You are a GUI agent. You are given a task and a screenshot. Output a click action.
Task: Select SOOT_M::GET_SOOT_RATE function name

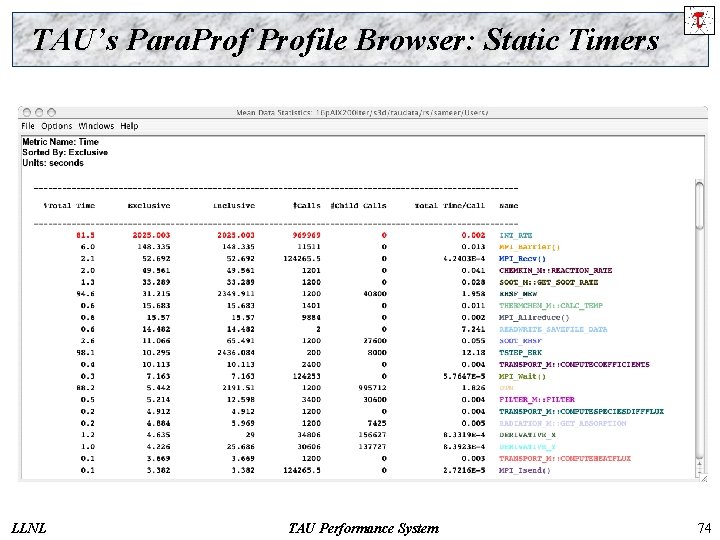click(x=548, y=282)
